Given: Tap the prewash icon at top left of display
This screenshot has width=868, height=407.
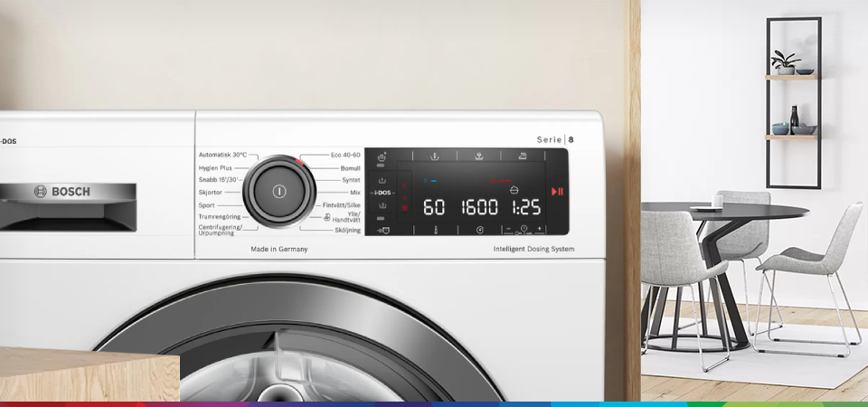Looking at the screenshot, I should point(435,156).
